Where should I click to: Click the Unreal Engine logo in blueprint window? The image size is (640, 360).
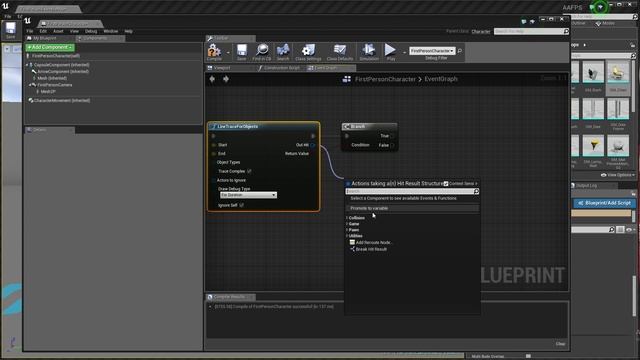point(28,20)
